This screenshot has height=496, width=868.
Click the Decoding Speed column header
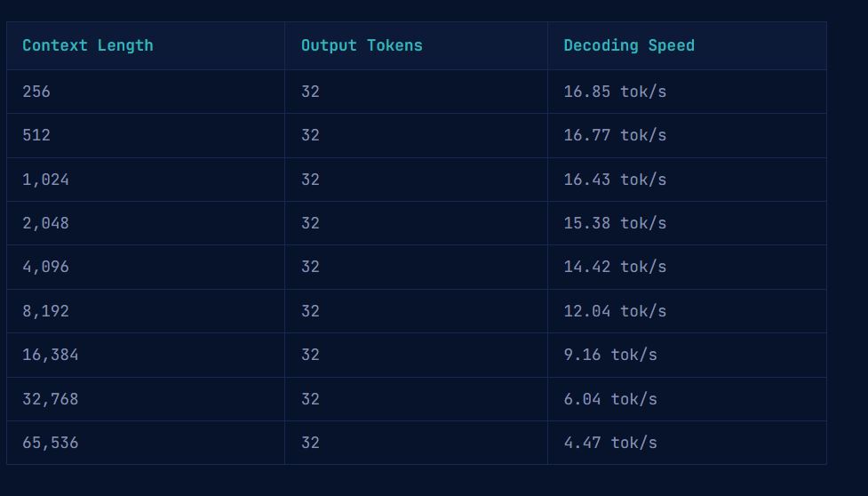coord(629,45)
